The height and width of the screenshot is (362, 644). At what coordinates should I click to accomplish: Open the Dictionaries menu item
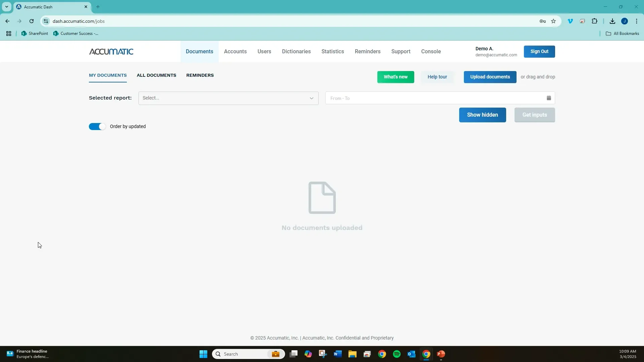[x=296, y=51]
